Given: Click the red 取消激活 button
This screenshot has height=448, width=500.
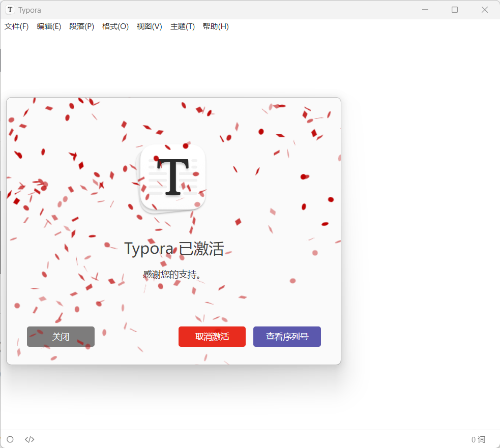Looking at the screenshot, I should tap(212, 337).
